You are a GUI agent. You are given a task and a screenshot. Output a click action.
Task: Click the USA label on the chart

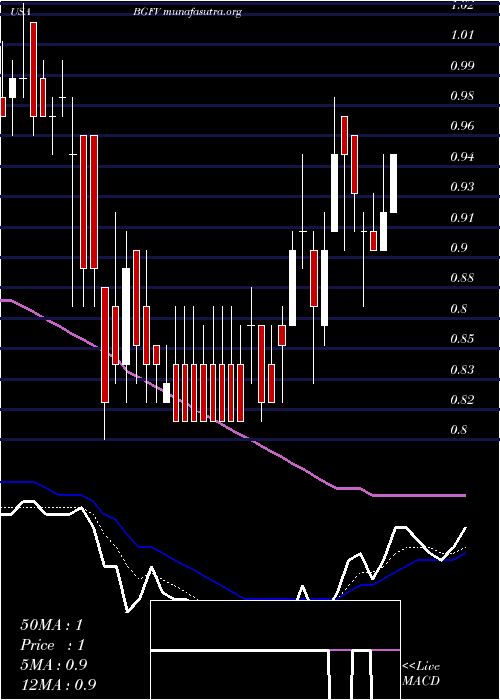(x=21, y=12)
